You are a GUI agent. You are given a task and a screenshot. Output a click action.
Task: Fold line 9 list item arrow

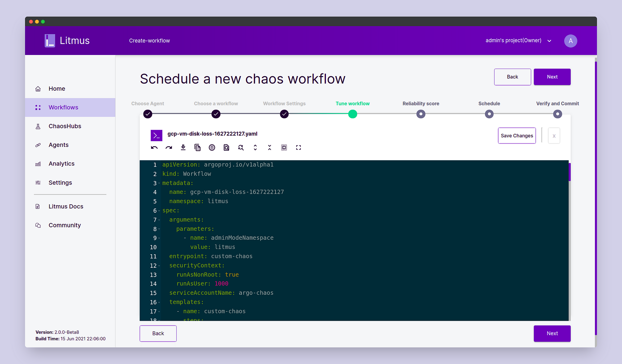coord(159,238)
